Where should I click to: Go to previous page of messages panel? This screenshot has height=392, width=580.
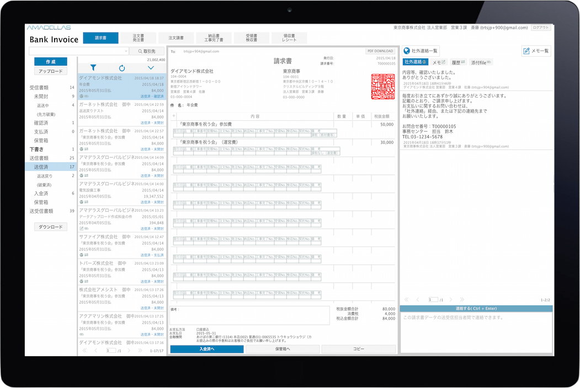(x=418, y=299)
